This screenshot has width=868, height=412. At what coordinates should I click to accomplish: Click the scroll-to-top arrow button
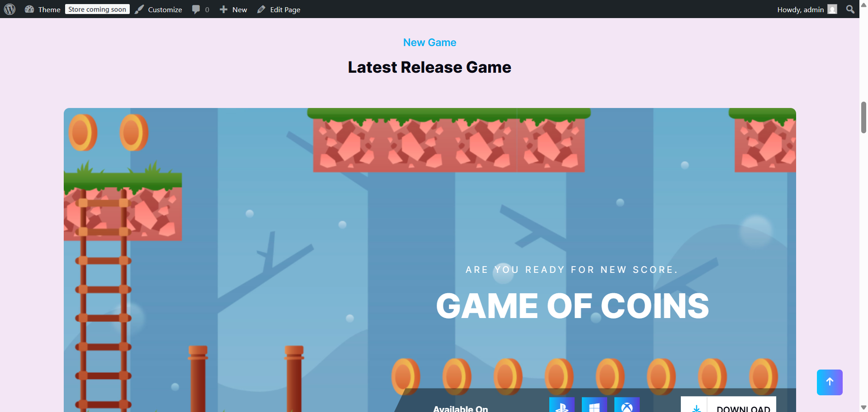click(830, 382)
